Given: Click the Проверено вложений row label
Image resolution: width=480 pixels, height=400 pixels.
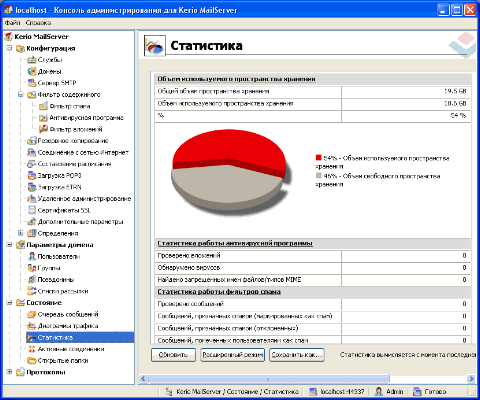Looking at the screenshot, I should (x=189, y=256).
